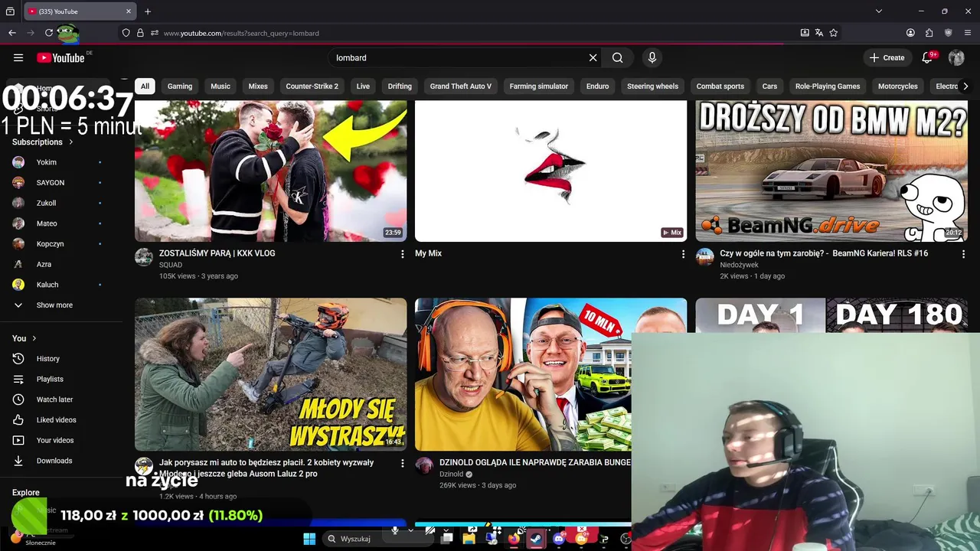Click the YouTube logo
980x551 pixels.
tap(60, 57)
